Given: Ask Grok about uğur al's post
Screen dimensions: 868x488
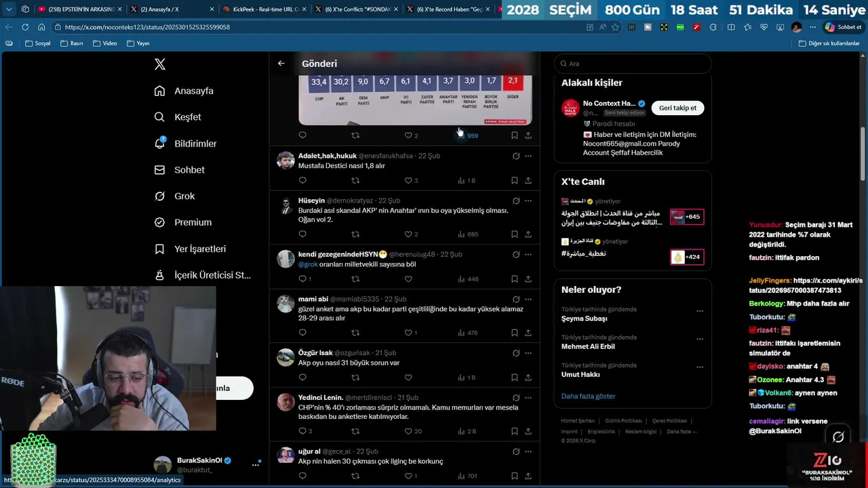Looking at the screenshot, I should point(516,451).
